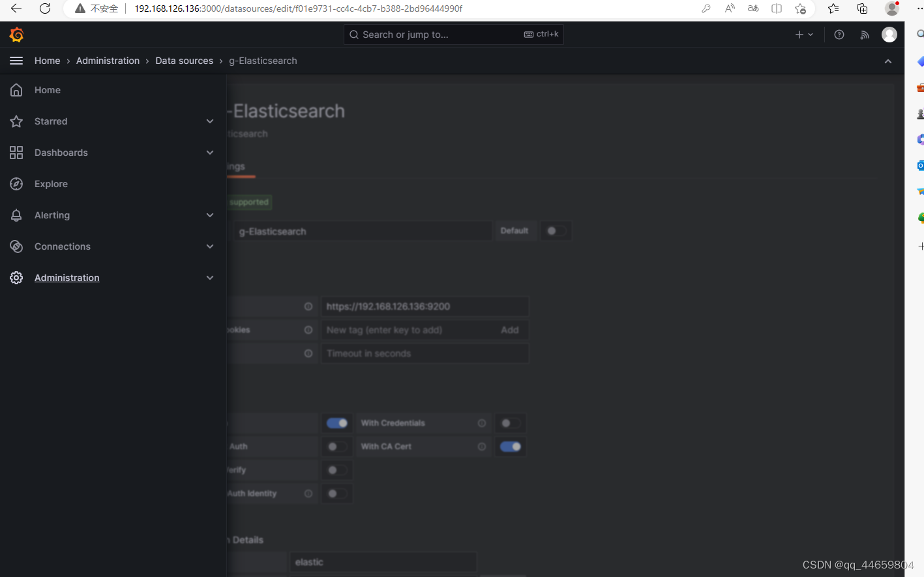
Task: Open the Grafana user profile avatar
Action: 889,35
